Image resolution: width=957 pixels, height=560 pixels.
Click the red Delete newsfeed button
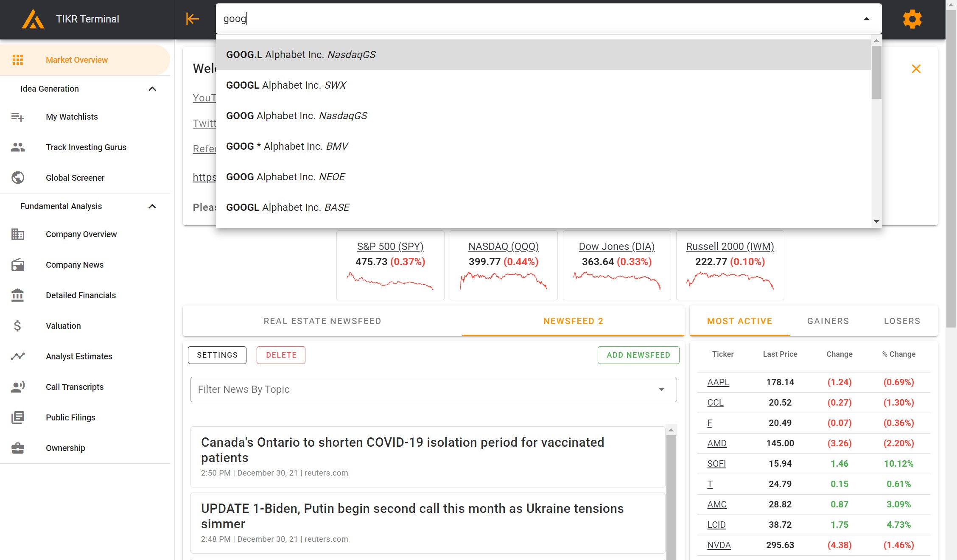pyautogui.click(x=281, y=355)
